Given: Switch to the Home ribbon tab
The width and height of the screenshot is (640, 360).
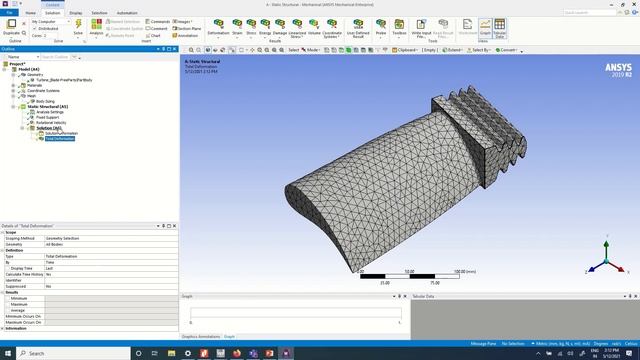Looking at the screenshot, I should 30,13.
